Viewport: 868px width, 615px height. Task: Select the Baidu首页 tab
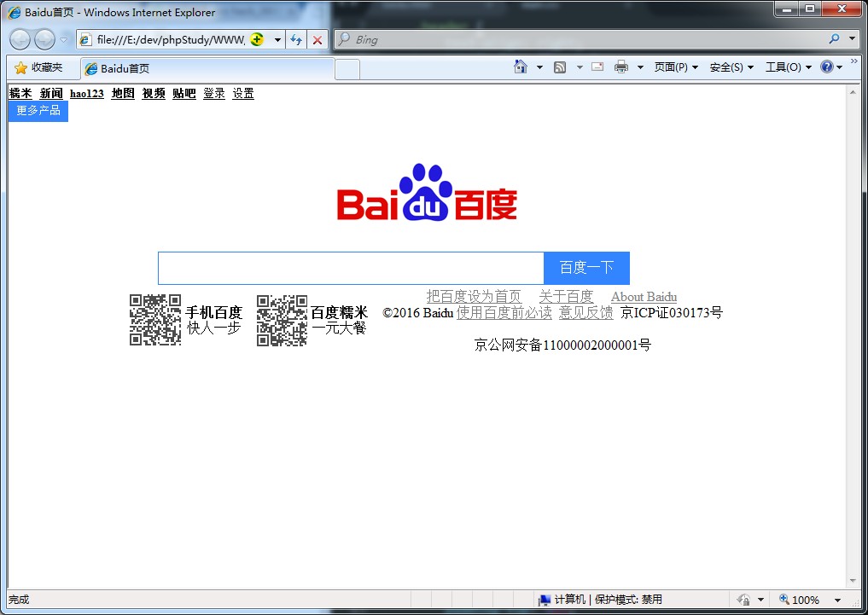[207, 68]
